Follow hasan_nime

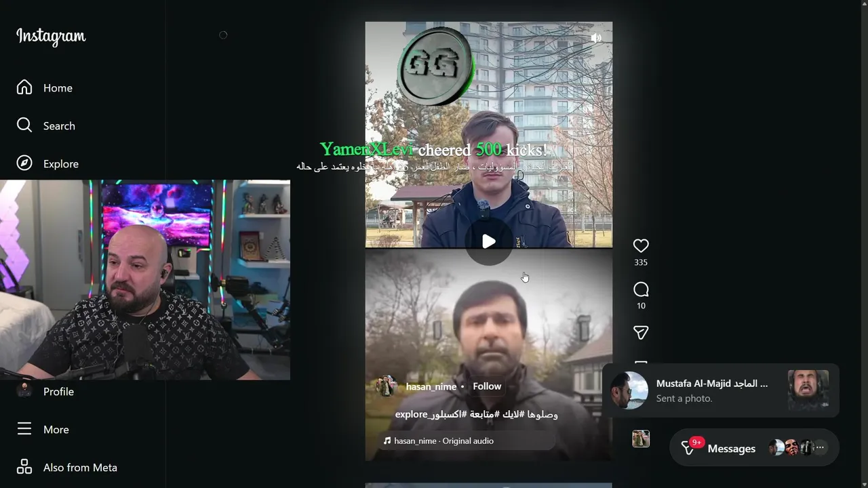(487, 386)
